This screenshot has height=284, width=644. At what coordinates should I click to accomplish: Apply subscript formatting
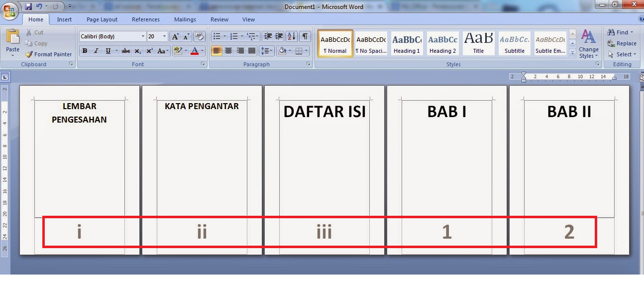click(138, 51)
